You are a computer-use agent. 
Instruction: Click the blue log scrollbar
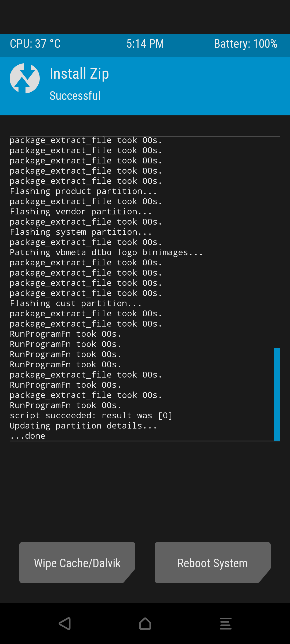277,394
